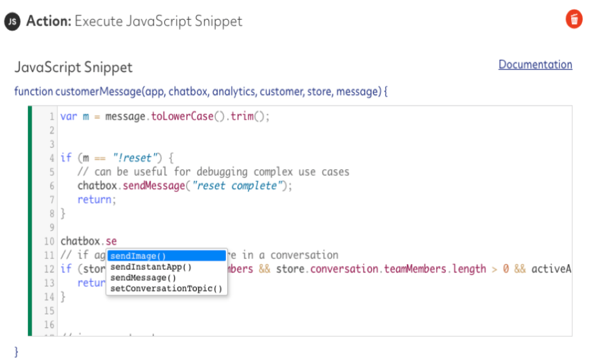
Task: Pick sendMessage() from autocomplete suggestions
Action: (143, 278)
